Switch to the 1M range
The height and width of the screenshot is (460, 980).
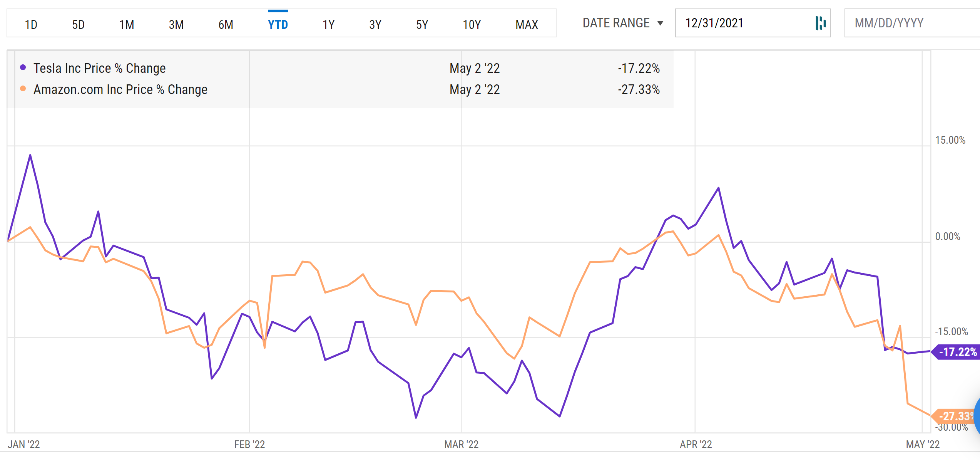(127, 25)
